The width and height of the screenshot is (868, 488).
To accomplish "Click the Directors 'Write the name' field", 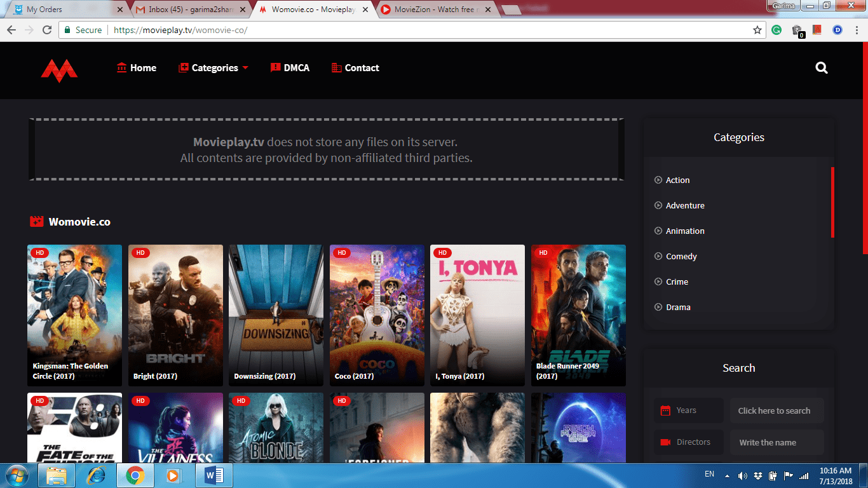I will [776, 442].
